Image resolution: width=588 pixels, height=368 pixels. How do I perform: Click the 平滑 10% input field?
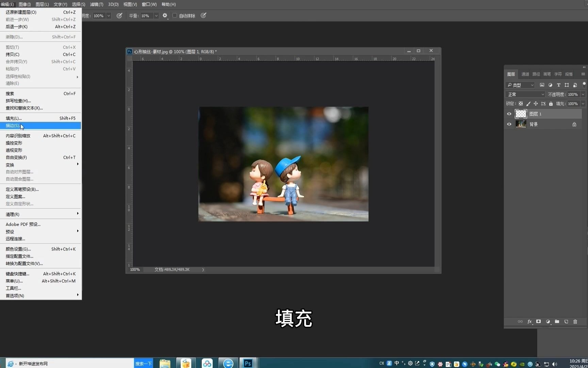pyautogui.click(x=147, y=16)
